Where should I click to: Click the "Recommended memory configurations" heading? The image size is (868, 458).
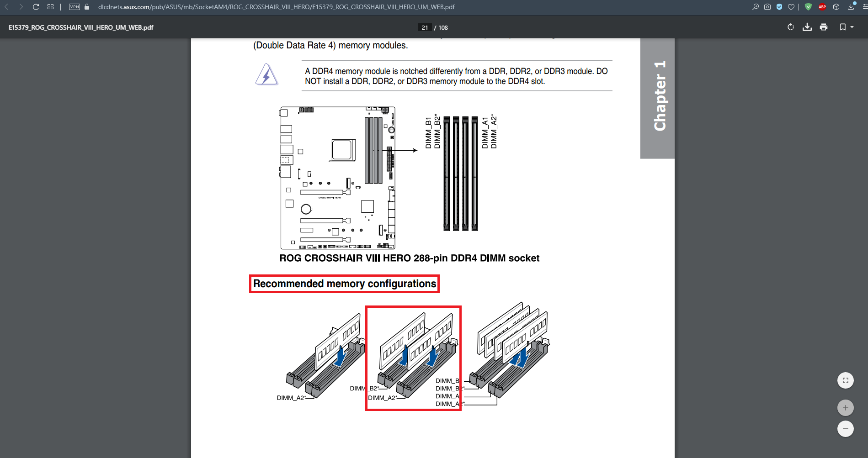tap(345, 284)
